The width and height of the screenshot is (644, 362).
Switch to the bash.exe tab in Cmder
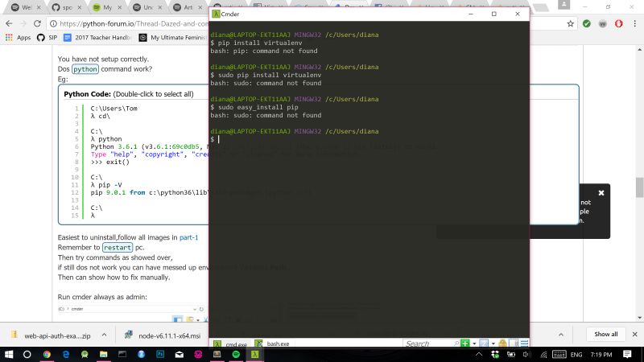[272, 344]
